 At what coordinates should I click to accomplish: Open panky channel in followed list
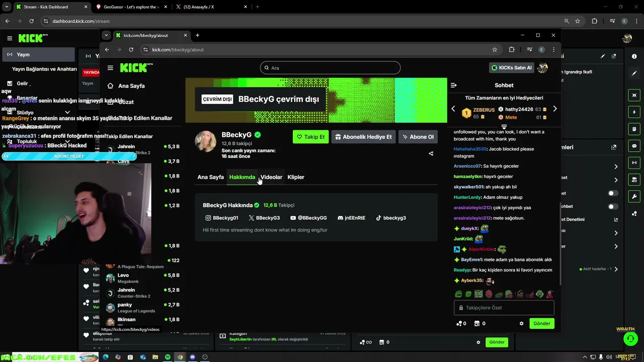142,307
